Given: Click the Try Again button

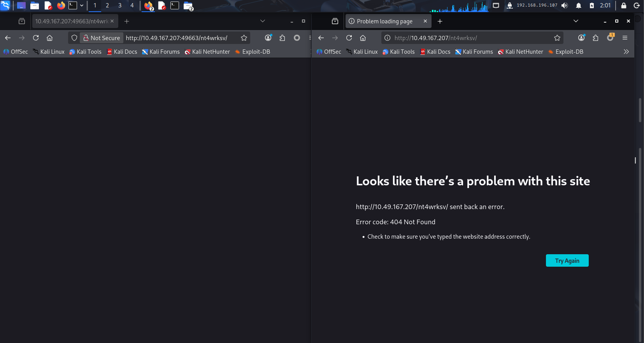Looking at the screenshot, I should click(567, 260).
